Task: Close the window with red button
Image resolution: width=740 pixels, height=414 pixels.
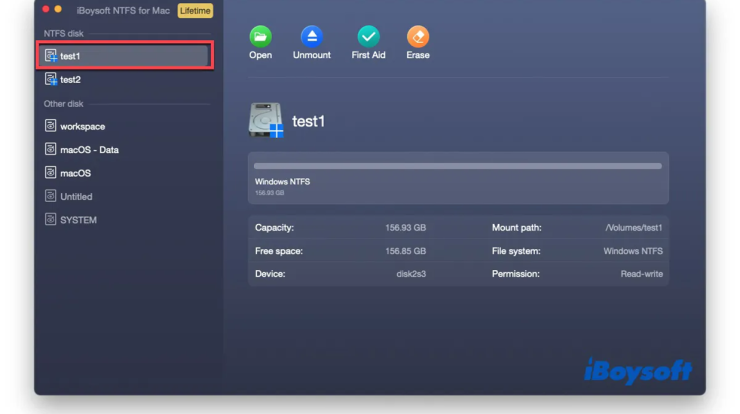Action: click(x=46, y=9)
